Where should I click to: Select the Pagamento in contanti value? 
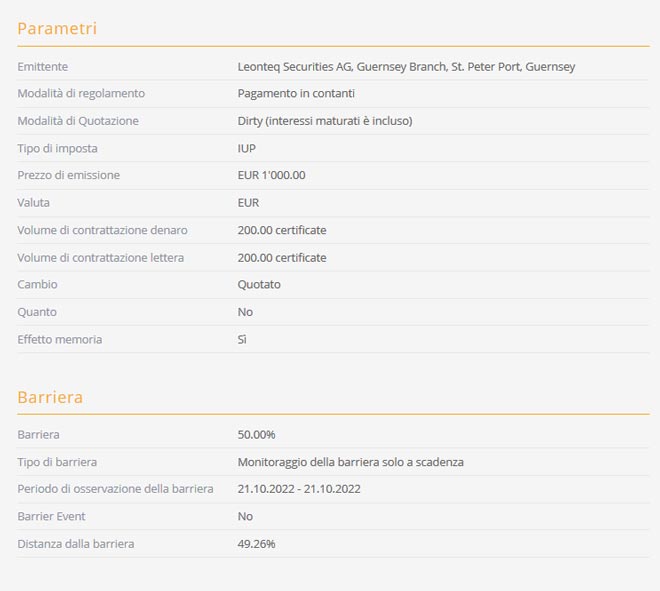coord(296,93)
